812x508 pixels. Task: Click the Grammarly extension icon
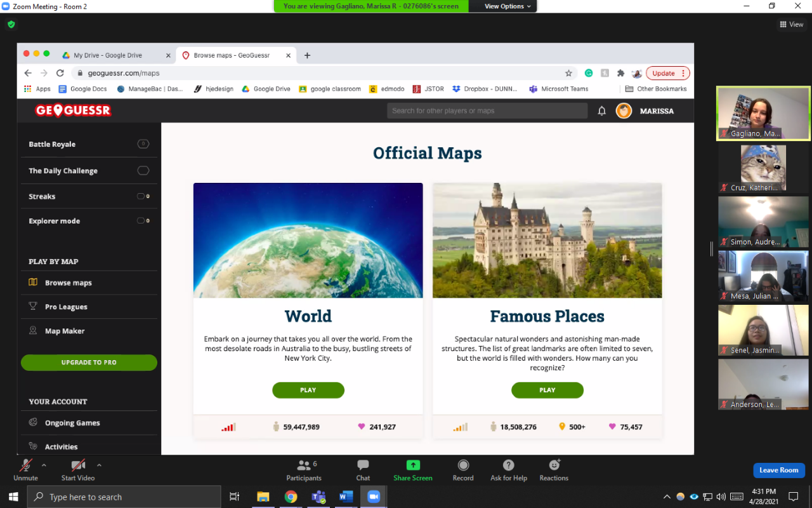[x=589, y=73]
